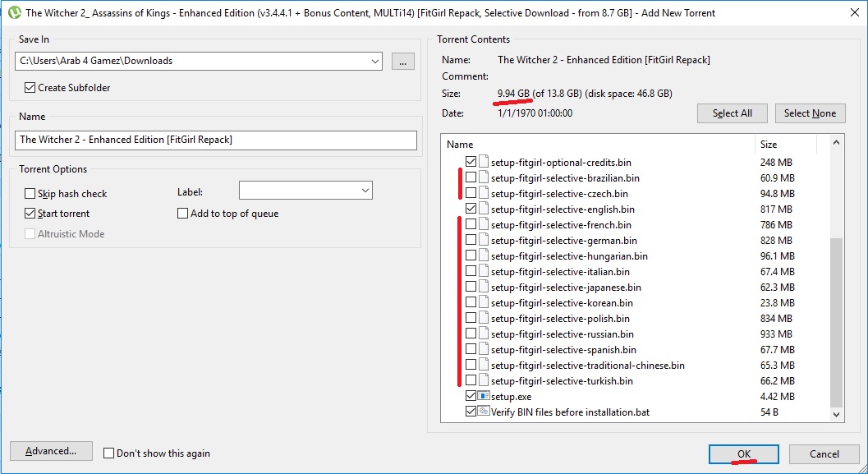
Task: Check the italian language file checkbox
Action: (471, 271)
